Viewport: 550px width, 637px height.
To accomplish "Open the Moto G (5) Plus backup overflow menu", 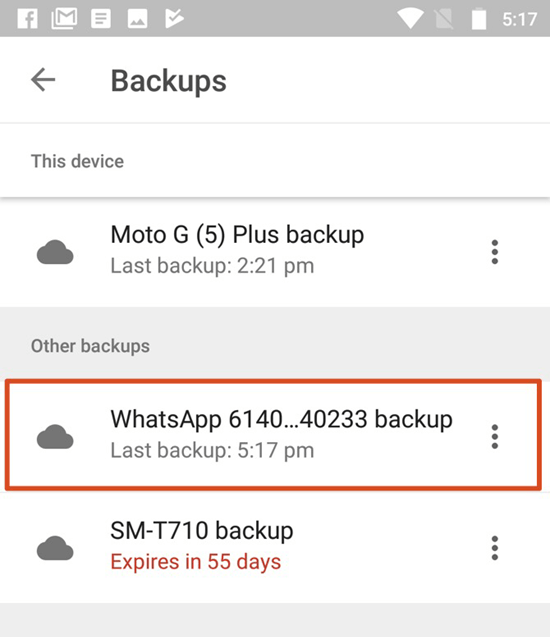I will point(494,252).
